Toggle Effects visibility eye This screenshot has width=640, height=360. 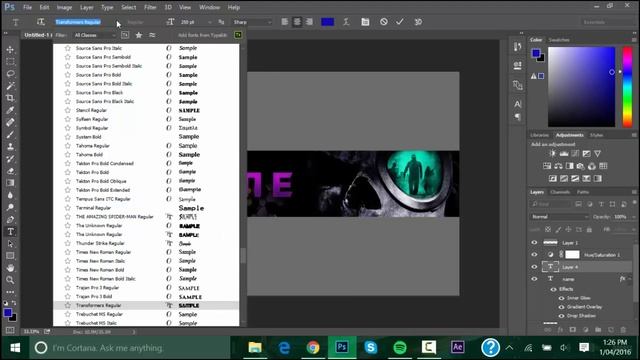coord(553,289)
